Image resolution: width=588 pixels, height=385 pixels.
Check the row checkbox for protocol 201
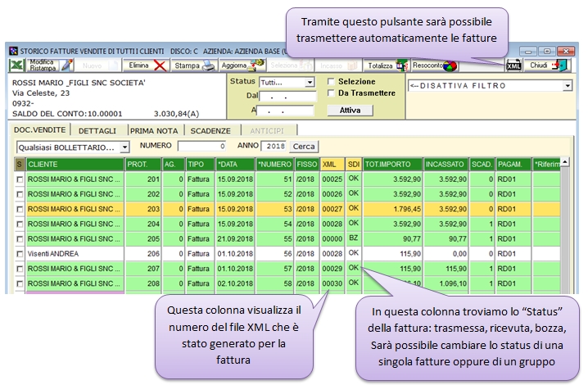tap(20, 179)
